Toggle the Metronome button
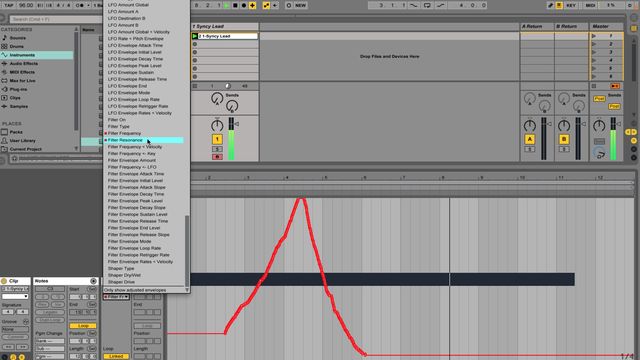Screen dimensions: 640x360 pyautogui.click(x=81, y=5)
